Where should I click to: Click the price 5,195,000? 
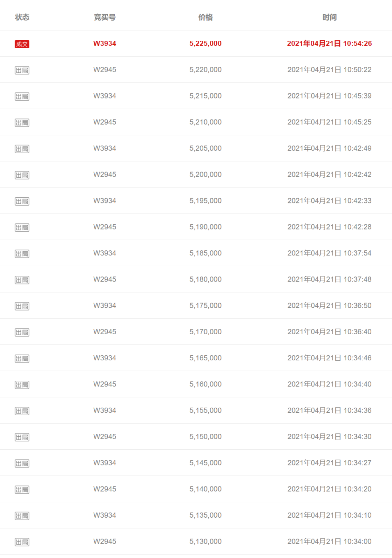(205, 201)
